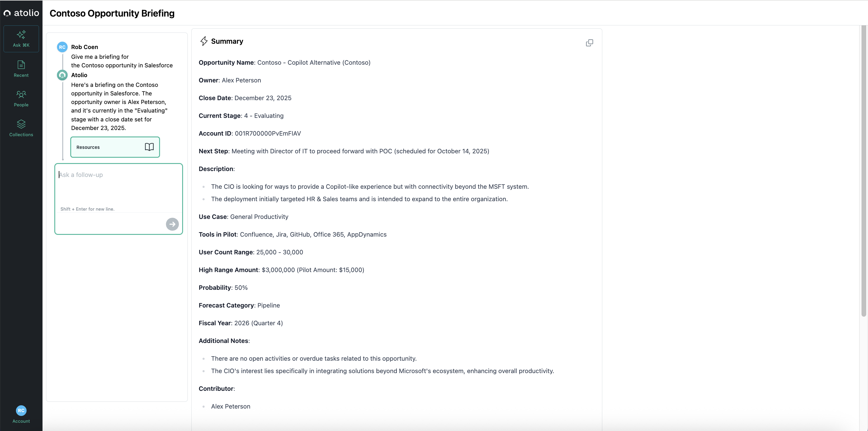Select the Recent label in sidebar

pyautogui.click(x=21, y=75)
